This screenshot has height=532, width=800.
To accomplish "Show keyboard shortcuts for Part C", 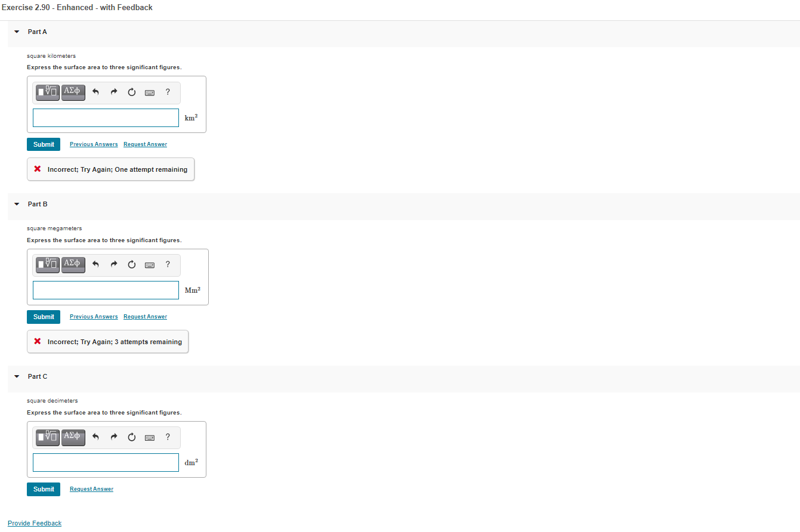I will pyautogui.click(x=150, y=437).
